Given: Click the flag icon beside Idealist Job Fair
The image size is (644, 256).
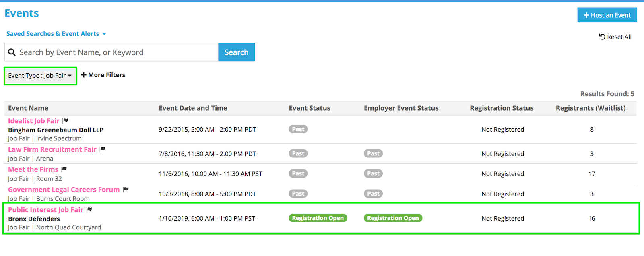Looking at the screenshot, I should (x=66, y=121).
